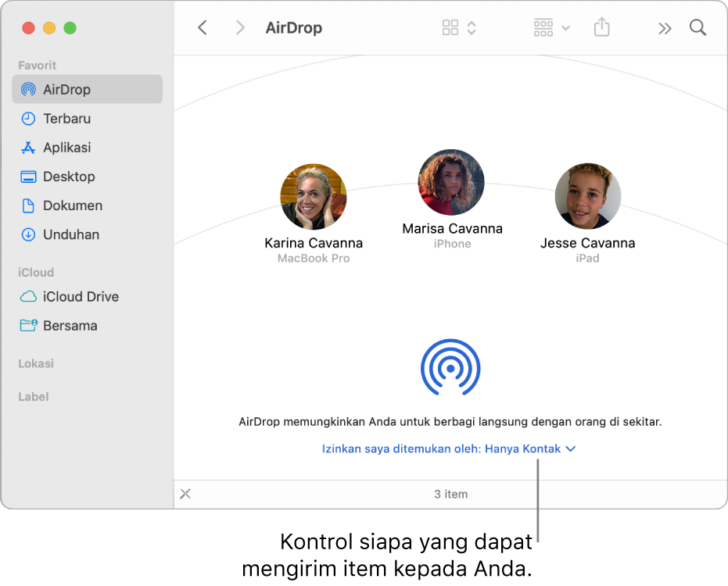
Task: Select Marisa Cavanna's iPhone
Action: click(x=451, y=182)
